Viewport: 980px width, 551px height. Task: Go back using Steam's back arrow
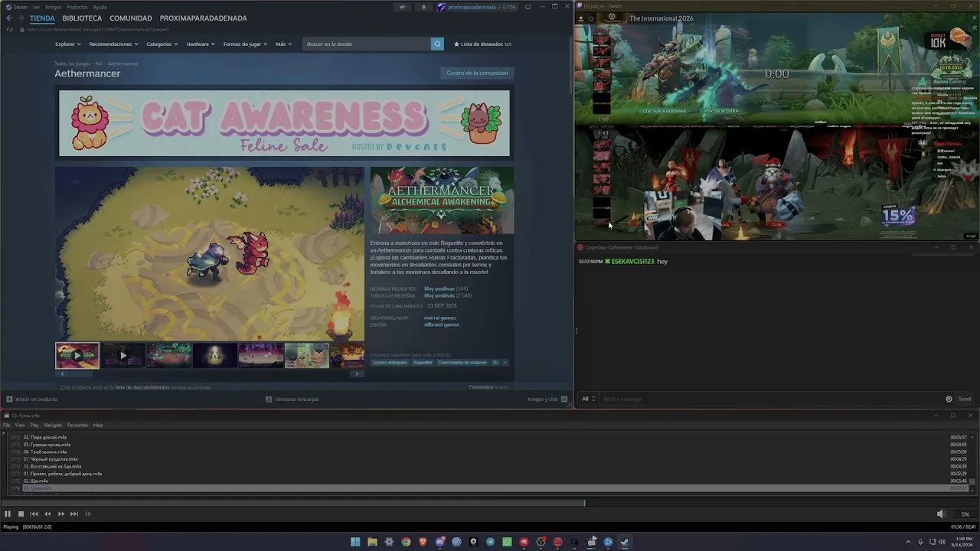click(x=9, y=18)
